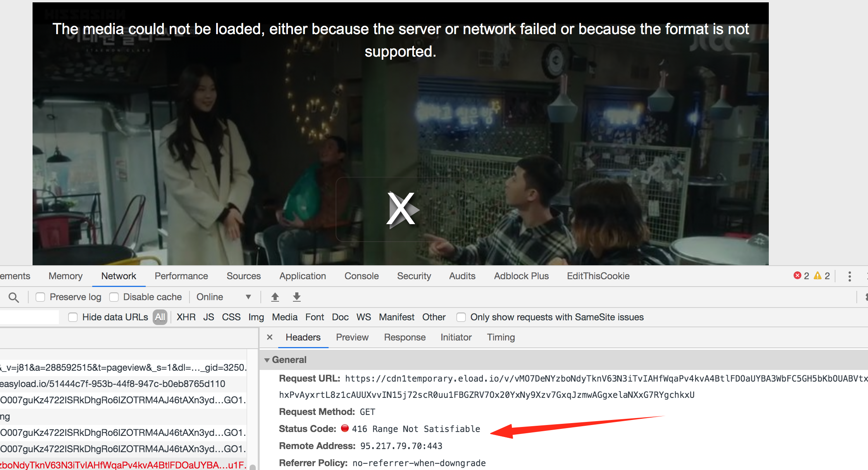Open DevTools three-dot customize menu
The height and width of the screenshot is (470, 868).
pyautogui.click(x=849, y=276)
